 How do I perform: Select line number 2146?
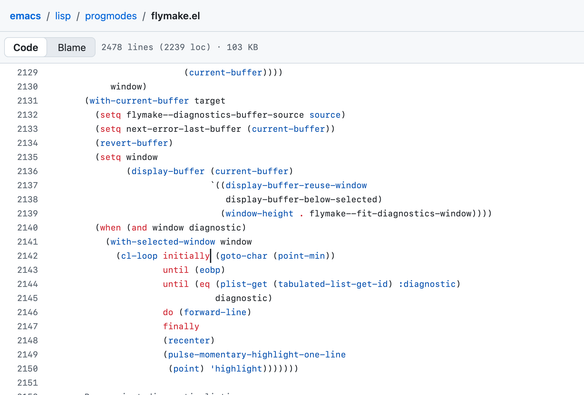[28, 312]
